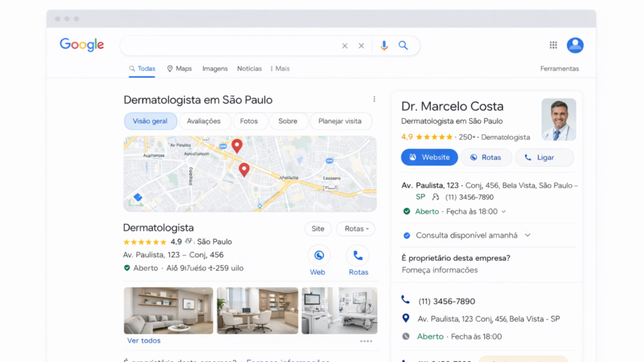The height and width of the screenshot is (362, 644).
Task: Click the magnifier search icon in search bar
Action: 403,45
